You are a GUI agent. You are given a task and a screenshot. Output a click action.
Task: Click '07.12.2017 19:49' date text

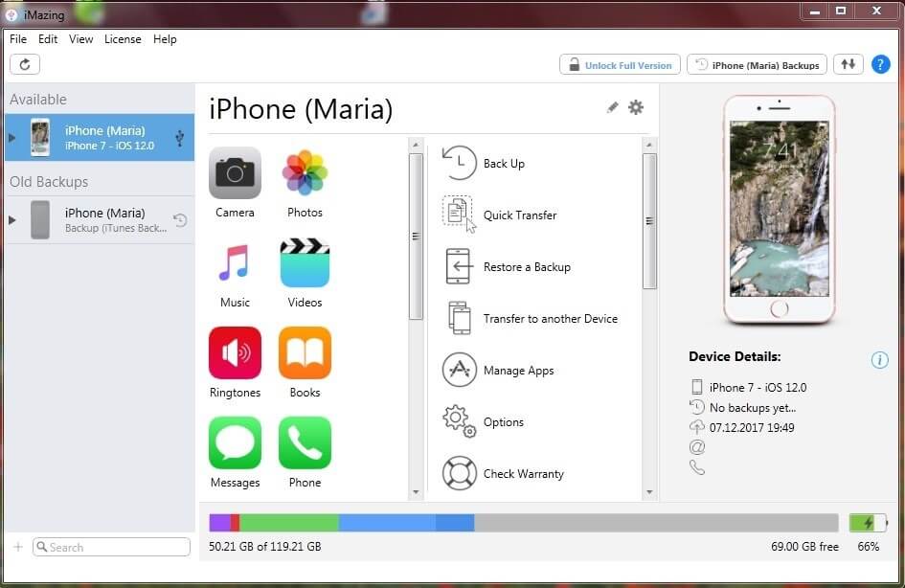752,427
